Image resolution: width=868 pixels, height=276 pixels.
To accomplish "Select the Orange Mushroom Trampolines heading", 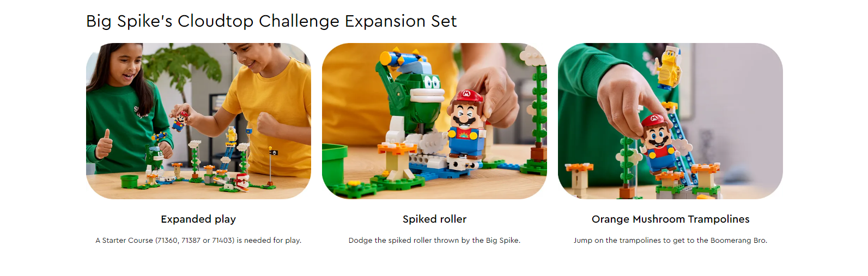I will tap(670, 219).
